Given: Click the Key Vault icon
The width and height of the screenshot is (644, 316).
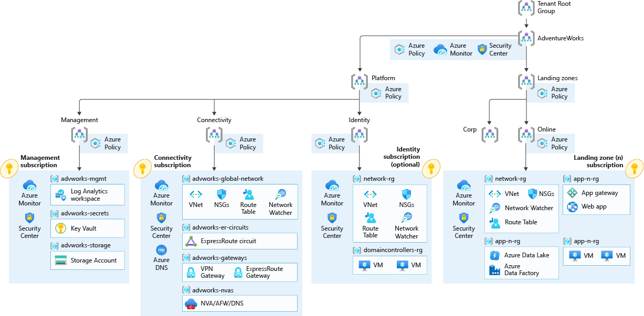Looking at the screenshot, I should point(61,228).
